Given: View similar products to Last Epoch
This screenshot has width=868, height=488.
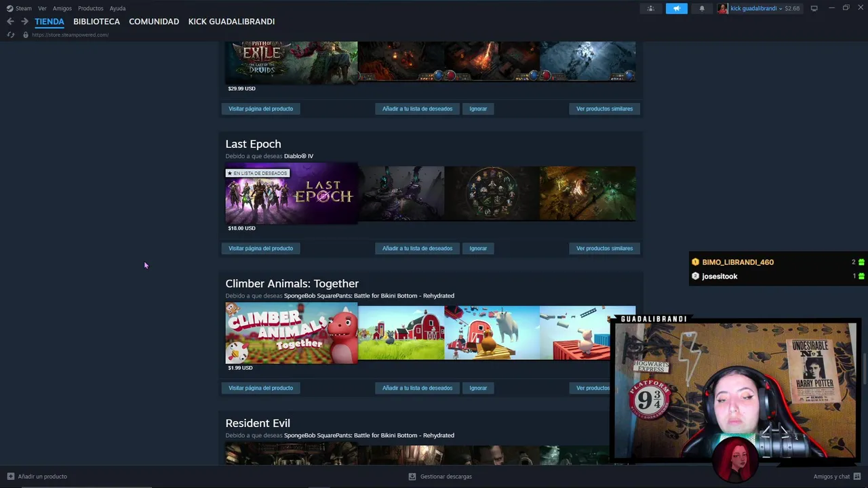Looking at the screenshot, I should point(604,248).
